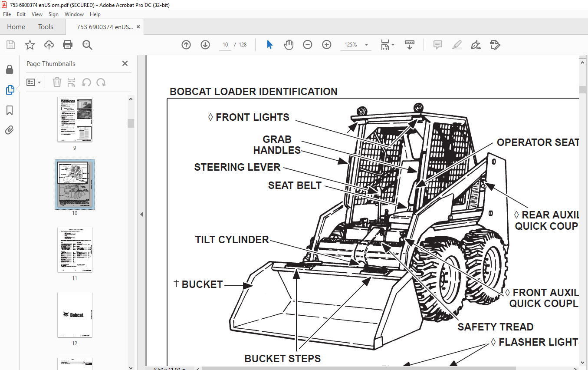
Task: Open the Sign menu
Action: click(53, 14)
